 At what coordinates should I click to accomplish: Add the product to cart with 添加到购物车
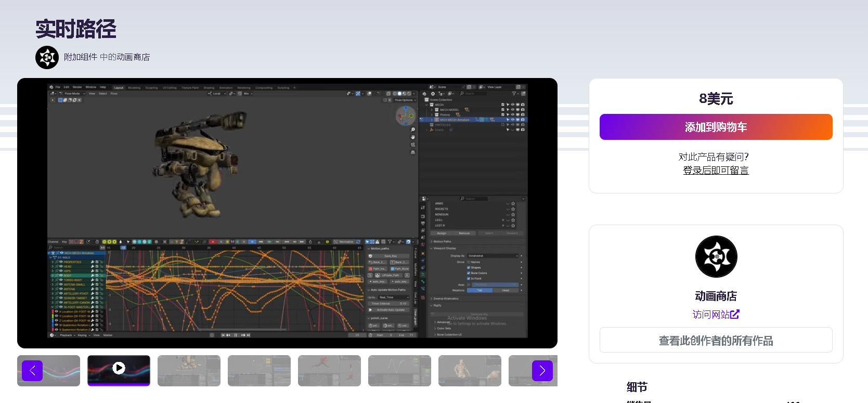click(x=716, y=127)
